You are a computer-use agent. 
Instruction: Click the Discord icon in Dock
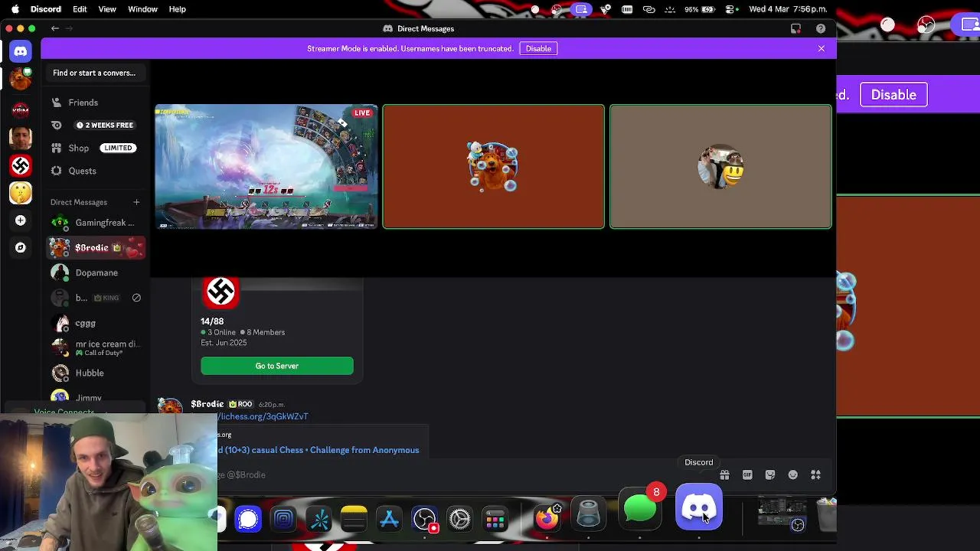pyautogui.click(x=699, y=507)
